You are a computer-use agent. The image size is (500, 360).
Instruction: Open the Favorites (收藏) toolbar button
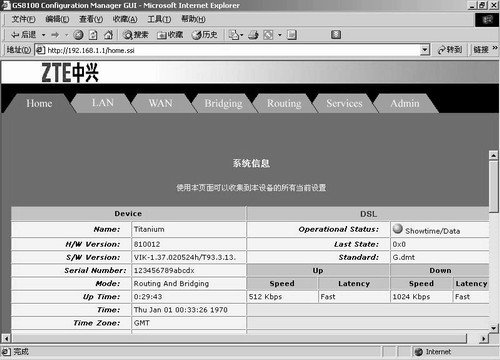click(170, 35)
